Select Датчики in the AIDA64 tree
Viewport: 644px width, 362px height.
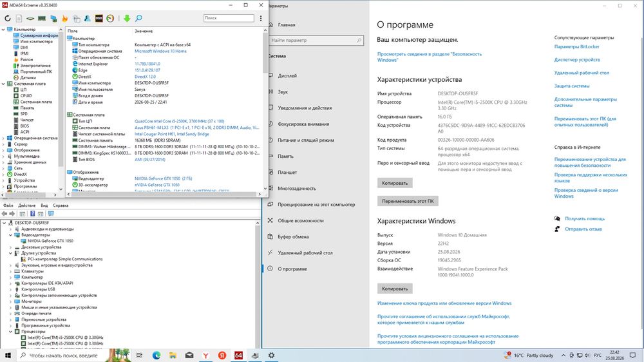coord(28,78)
